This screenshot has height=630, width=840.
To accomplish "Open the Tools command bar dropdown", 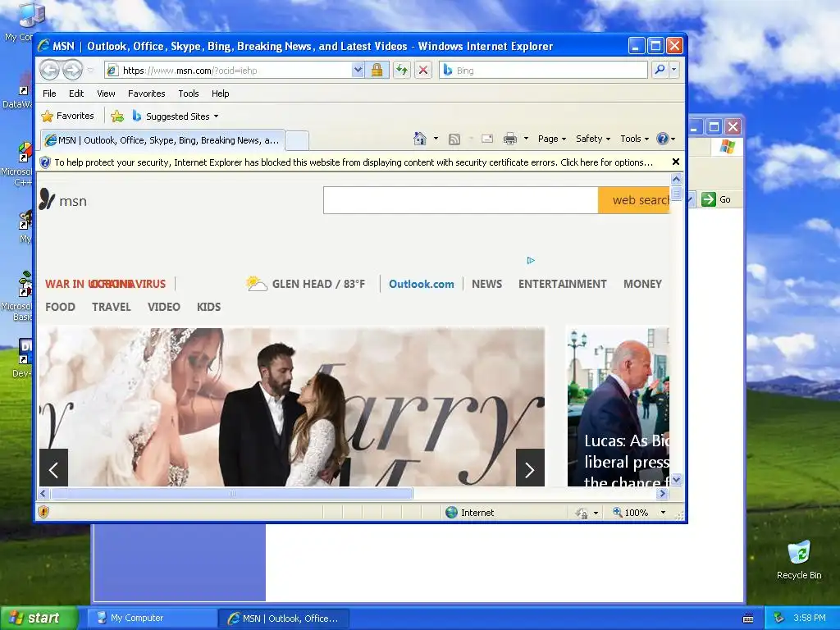I will 634,139.
